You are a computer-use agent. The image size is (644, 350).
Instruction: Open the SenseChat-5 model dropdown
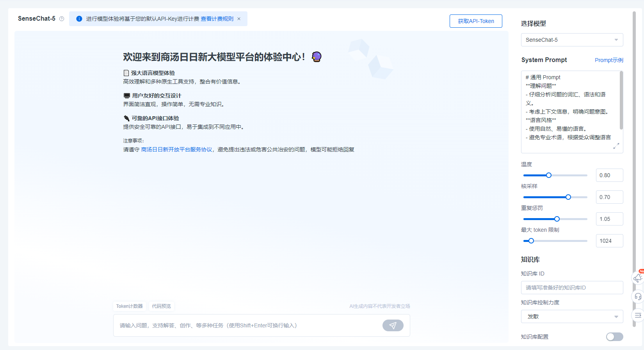tap(572, 40)
